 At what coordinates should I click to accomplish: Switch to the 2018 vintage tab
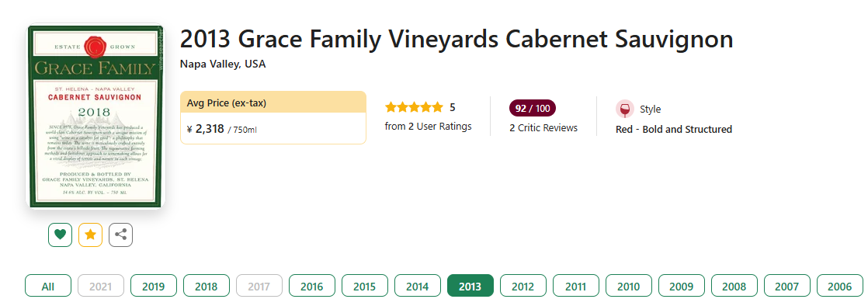click(x=207, y=286)
